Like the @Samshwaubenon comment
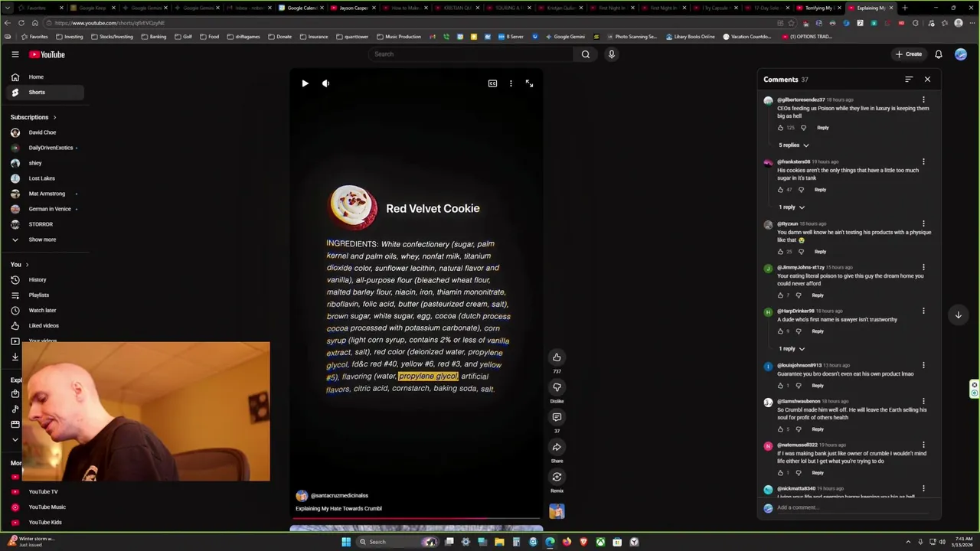This screenshot has height=551, width=980. [781, 429]
